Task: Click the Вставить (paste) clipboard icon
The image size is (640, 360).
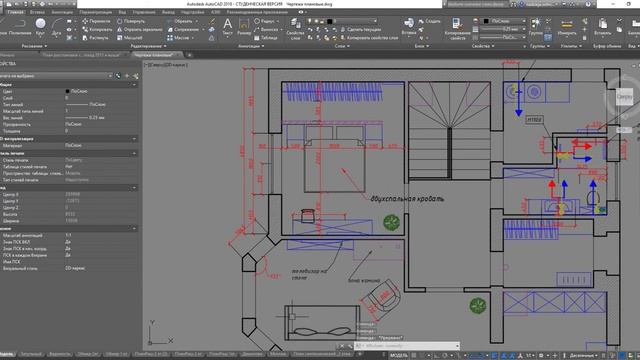Action: click(x=602, y=27)
